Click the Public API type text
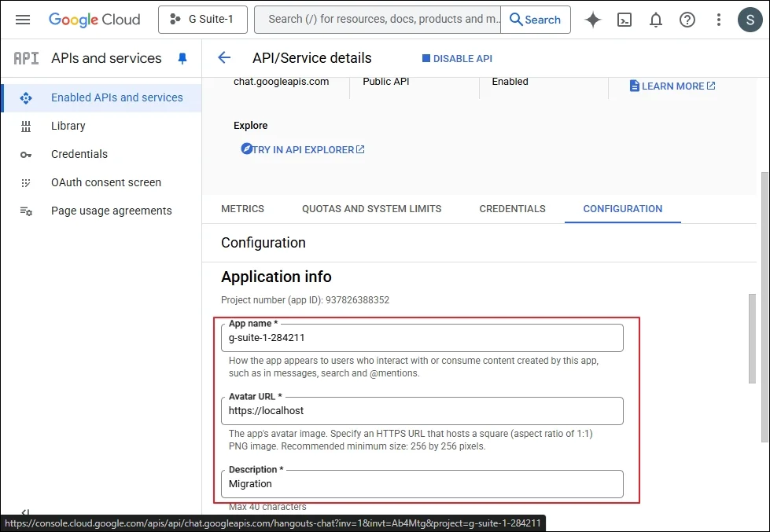Viewport: 770px width, 532px height. [386, 82]
